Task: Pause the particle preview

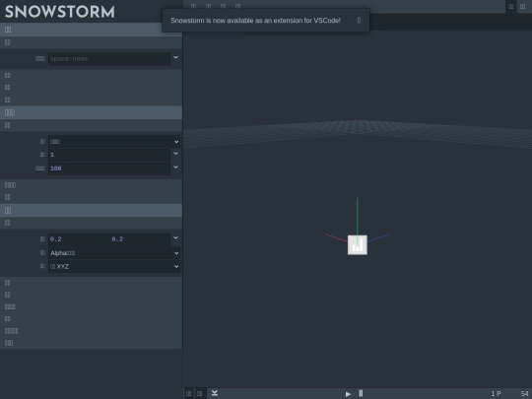Action: [361, 393]
